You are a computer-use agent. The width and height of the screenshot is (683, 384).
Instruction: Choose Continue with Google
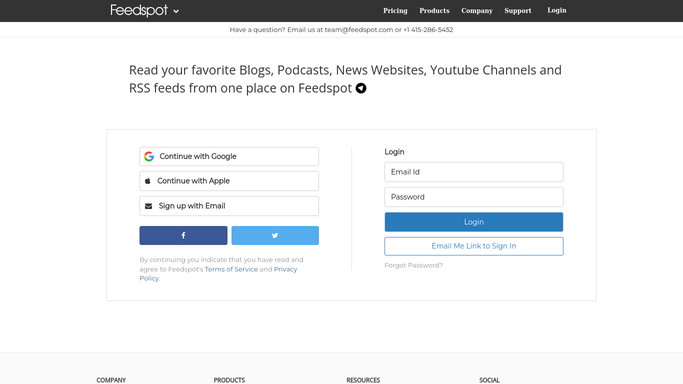tap(229, 156)
